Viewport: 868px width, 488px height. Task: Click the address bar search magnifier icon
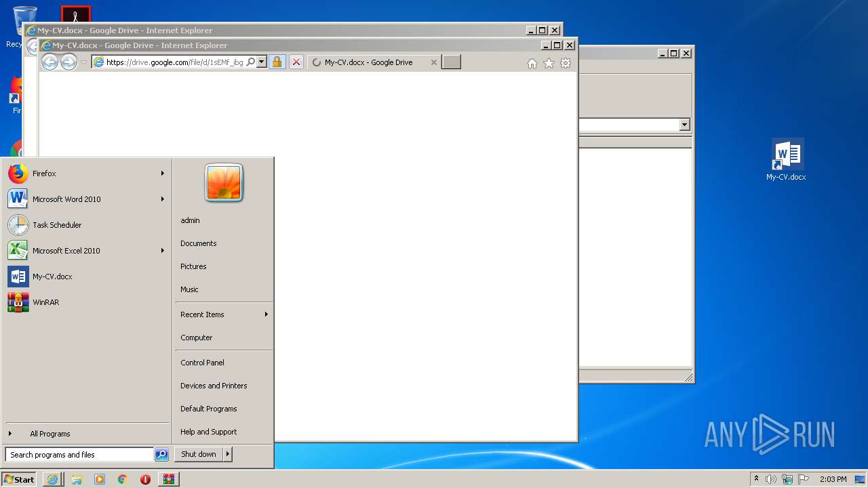pyautogui.click(x=251, y=62)
